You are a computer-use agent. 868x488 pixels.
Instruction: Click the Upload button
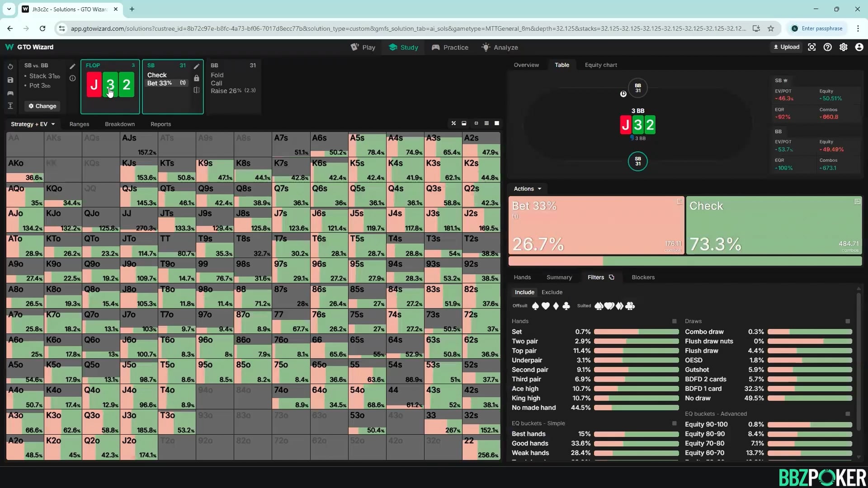tap(787, 47)
